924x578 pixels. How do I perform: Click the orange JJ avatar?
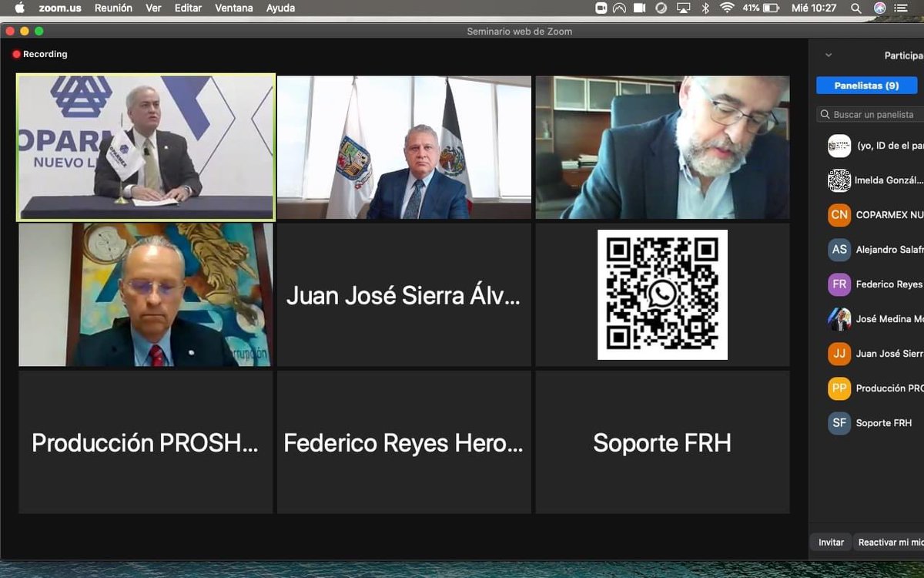point(839,354)
